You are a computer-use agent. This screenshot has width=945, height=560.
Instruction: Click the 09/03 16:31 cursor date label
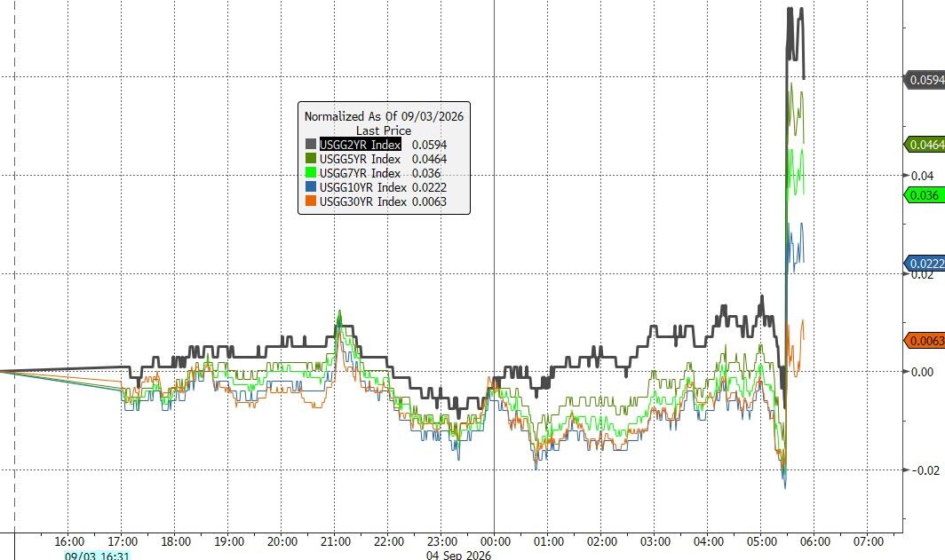pyautogui.click(x=97, y=555)
